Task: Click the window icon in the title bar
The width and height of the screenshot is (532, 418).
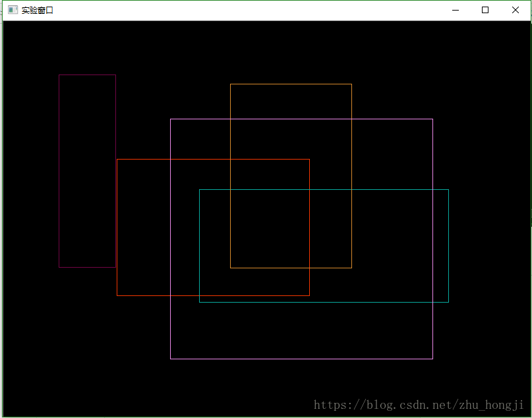Action: (x=13, y=10)
